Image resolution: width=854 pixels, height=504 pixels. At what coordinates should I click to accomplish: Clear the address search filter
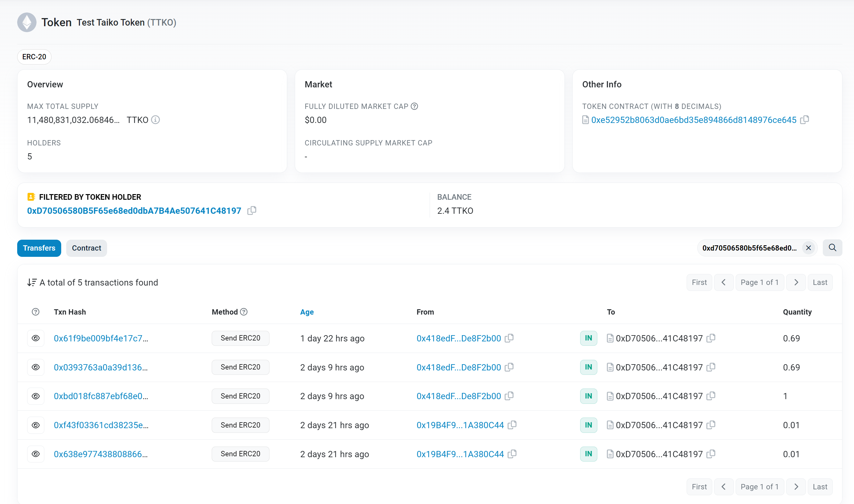(808, 248)
